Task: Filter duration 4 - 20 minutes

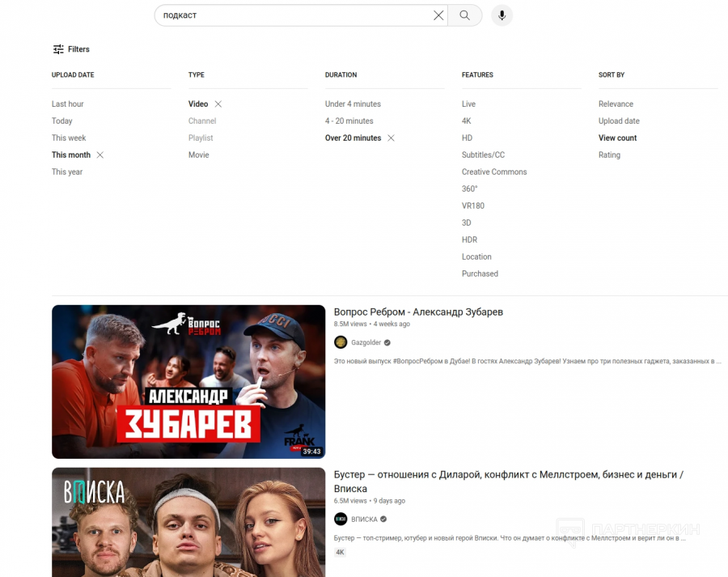Action: click(x=349, y=121)
